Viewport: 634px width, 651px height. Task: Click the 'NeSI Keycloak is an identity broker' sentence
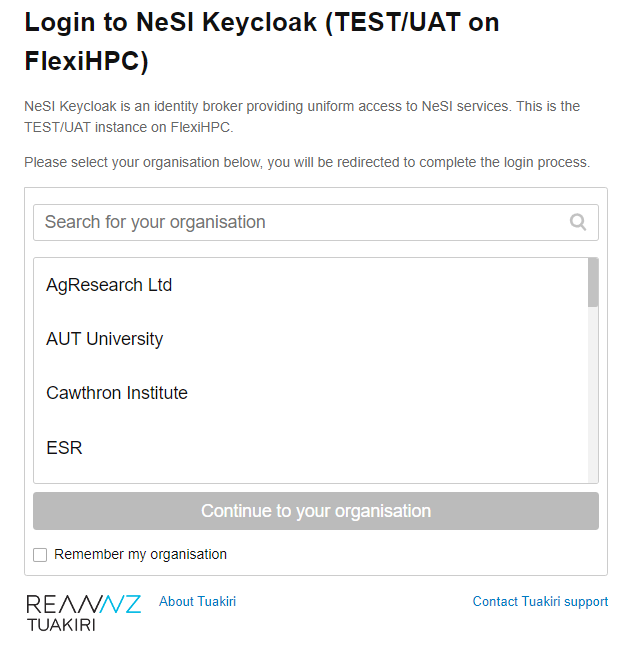[x=302, y=106]
